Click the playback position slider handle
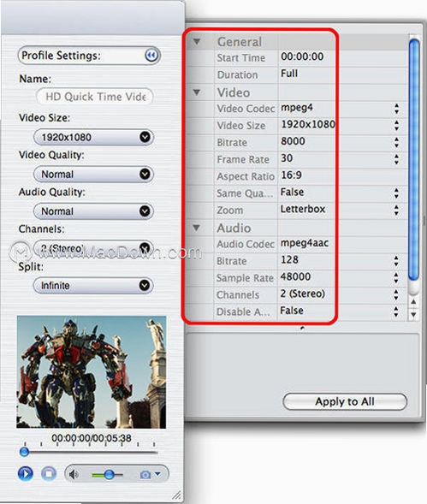The height and width of the screenshot is (504, 427). click(x=25, y=452)
